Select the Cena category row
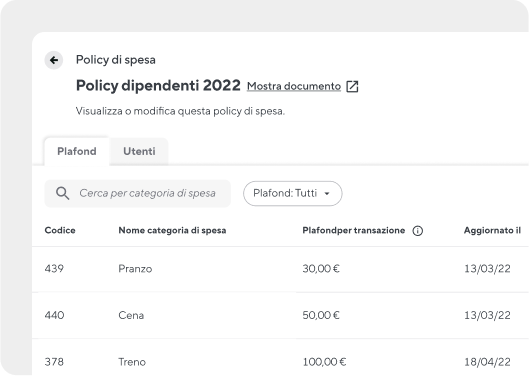This screenshot has width=529, height=376. (x=280, y=315)
